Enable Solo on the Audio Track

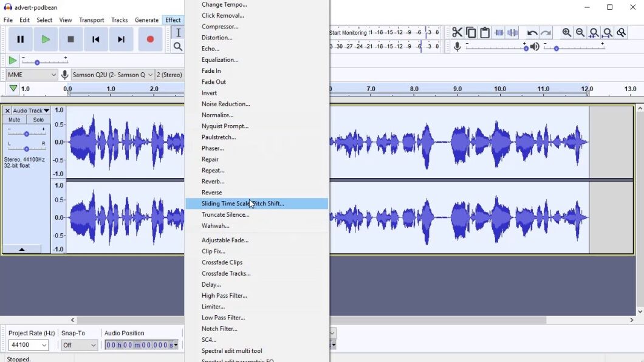pos(38,120)
